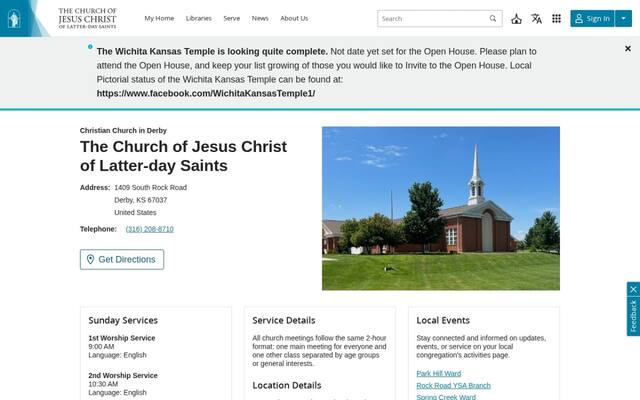Click the Get Directions button
Image resolution: width=640 pixels, height=400 pixels.
122,260
